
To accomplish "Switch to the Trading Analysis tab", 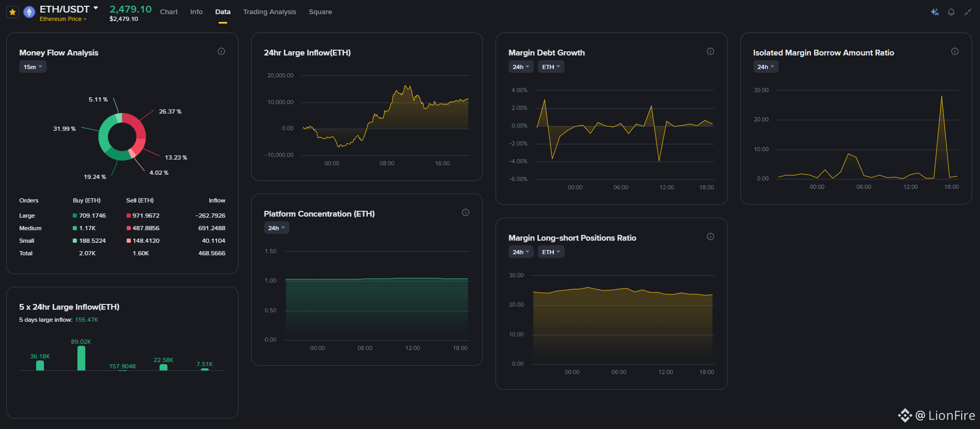I will [269, 12].
